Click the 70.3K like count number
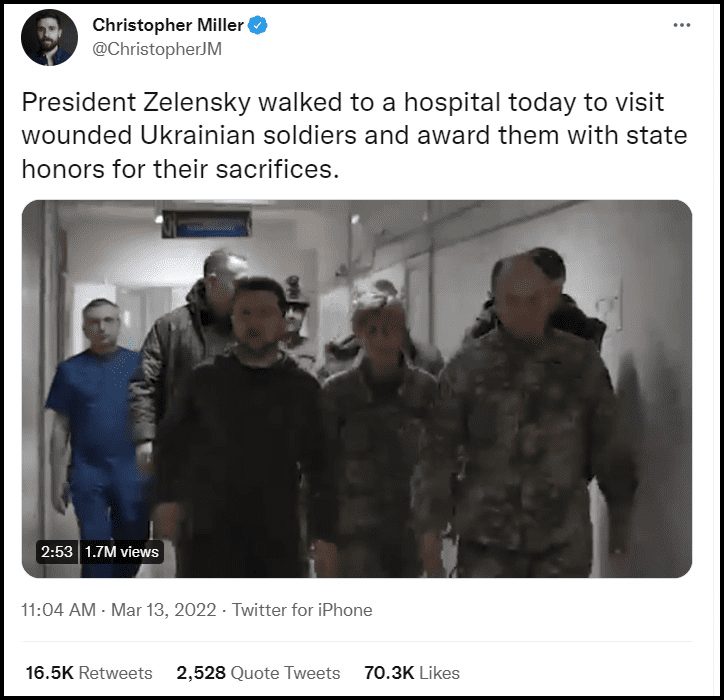Viewport: 724px width, 700px height. tap(389, 673)
